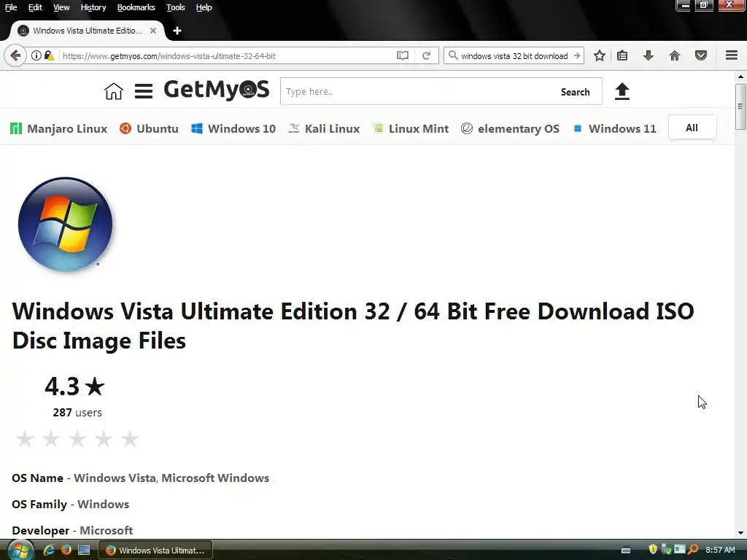Show bookmarks list icon
The height and width of the screenshot is (560, 747).
[622, 55]
